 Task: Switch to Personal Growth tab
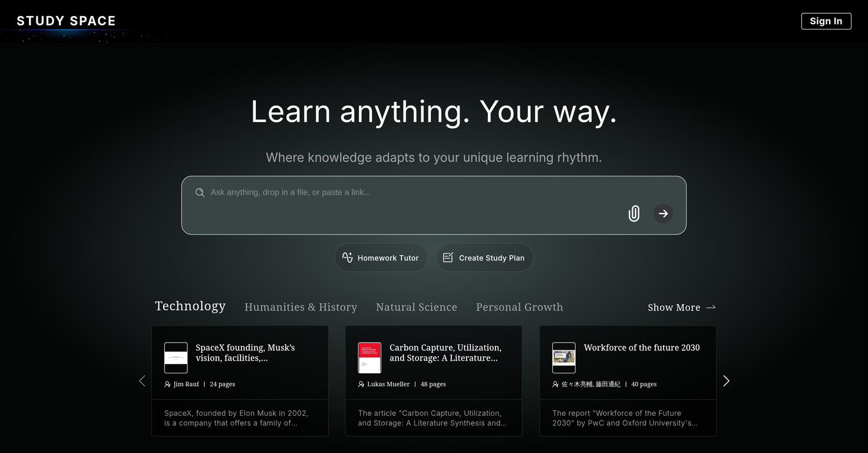pos(519,307)
